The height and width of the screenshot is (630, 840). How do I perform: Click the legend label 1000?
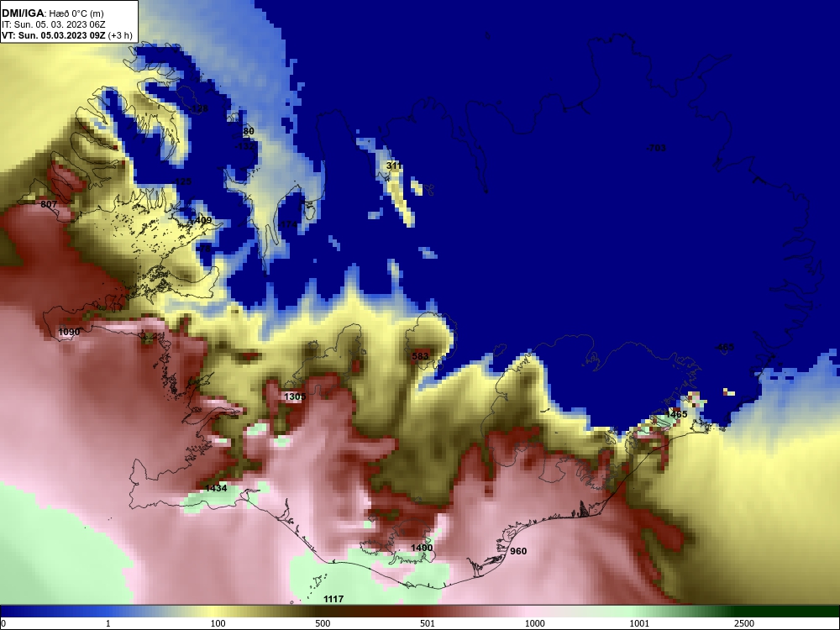click(x=534, y=623)
